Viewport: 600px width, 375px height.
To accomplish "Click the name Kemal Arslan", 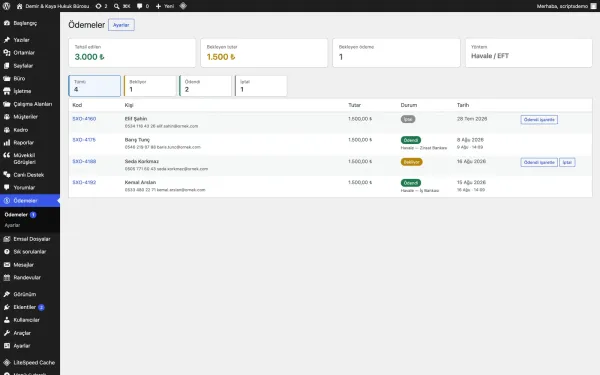I will [x=140, y=183].
